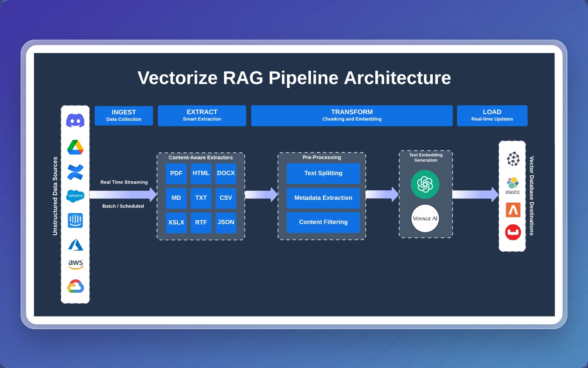This screenshot has width=588, height=368.
Task: Click the TRANSFORM Chunking and Embedding header
Action: pyautogui.click(x=352, y=116)
